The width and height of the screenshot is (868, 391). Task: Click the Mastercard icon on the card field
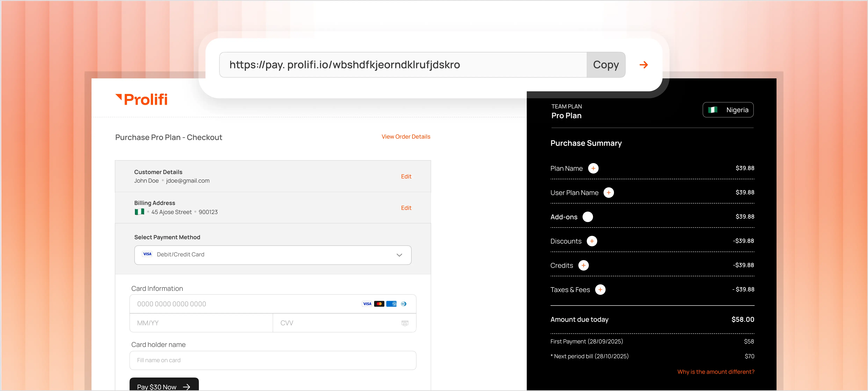(x=379, y=303)
